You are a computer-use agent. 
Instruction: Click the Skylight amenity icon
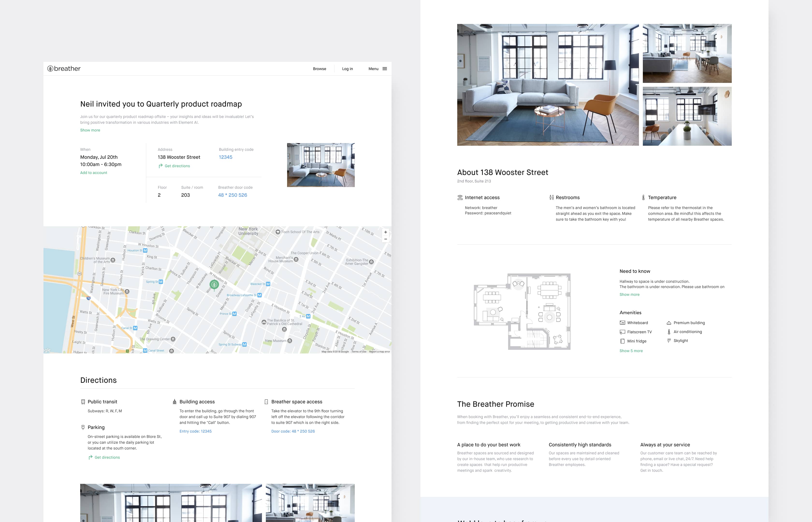coord(669,341)
